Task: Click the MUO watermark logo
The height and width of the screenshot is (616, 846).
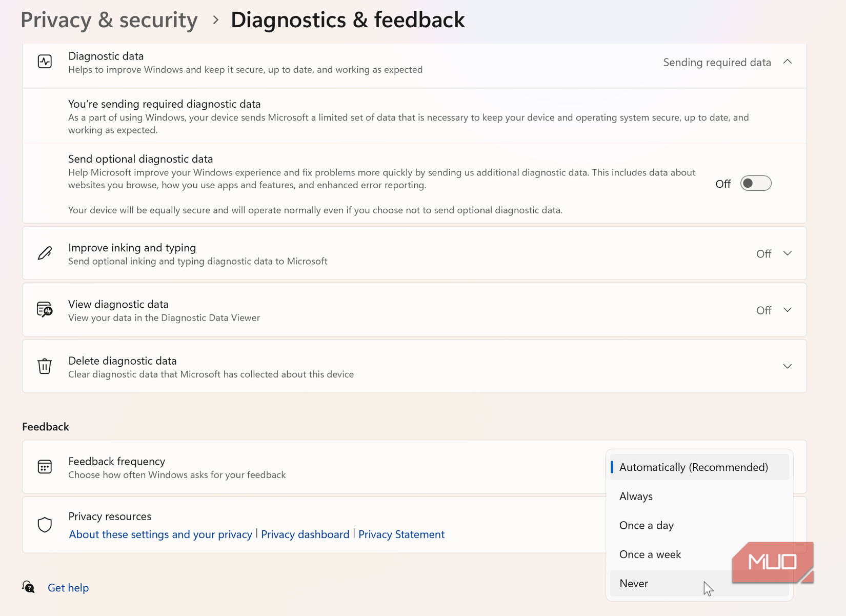Action: (x=773, y=563)
